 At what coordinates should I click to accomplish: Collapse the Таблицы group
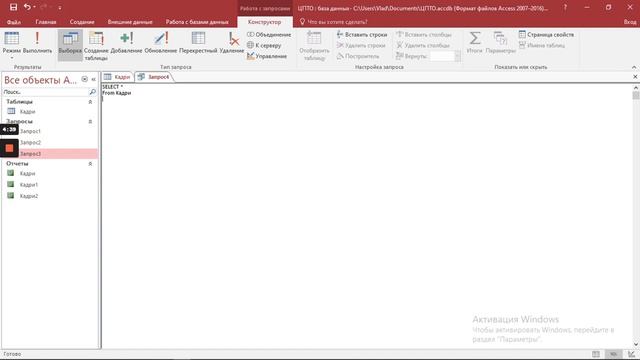[90, 102]
